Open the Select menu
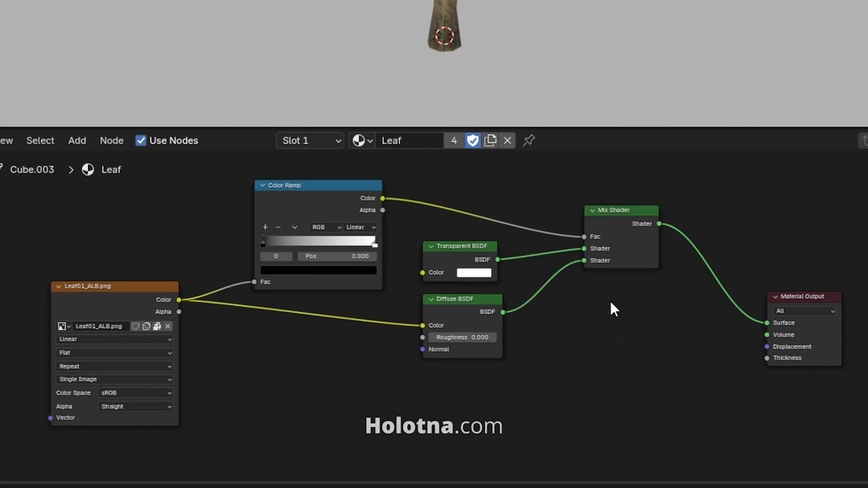 (40, 140)
